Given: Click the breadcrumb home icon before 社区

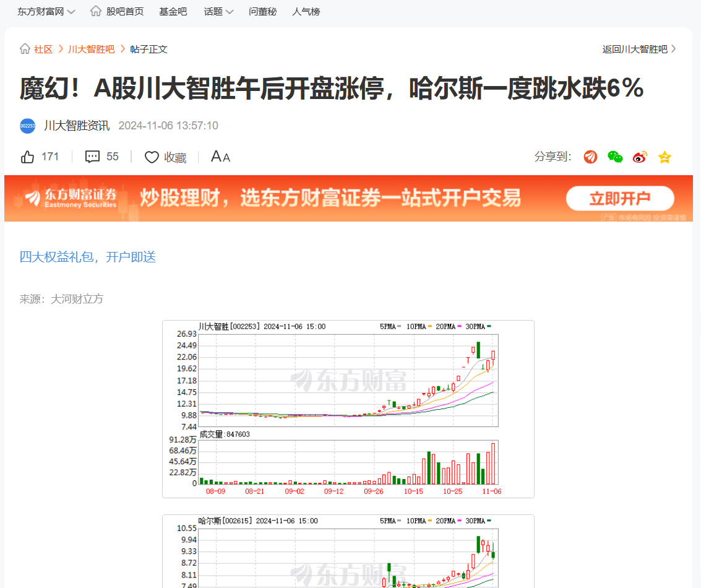Looking at the screenshot, I should [x=24, y=49].
